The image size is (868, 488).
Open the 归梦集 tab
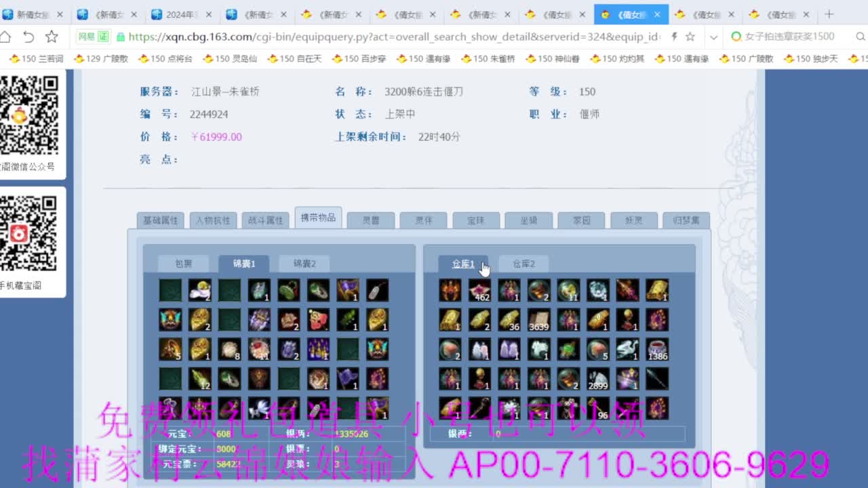click(x=687, y=220)
